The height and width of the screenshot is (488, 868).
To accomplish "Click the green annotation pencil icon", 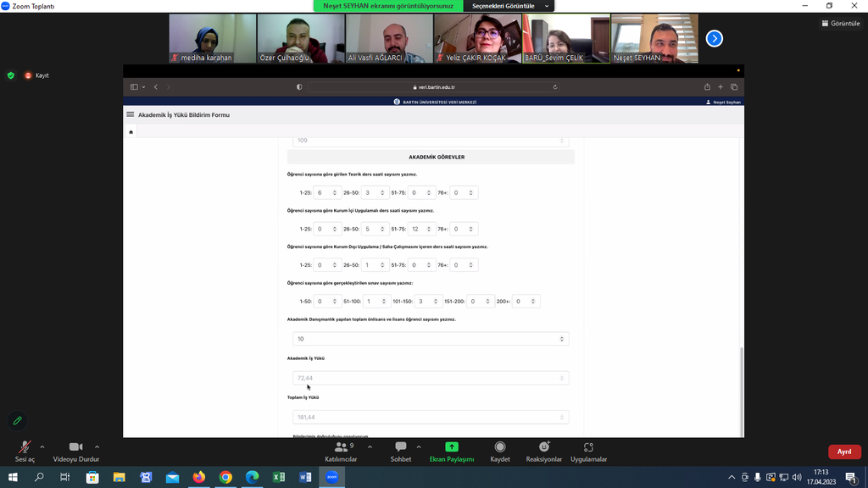I will pos(17,421).
